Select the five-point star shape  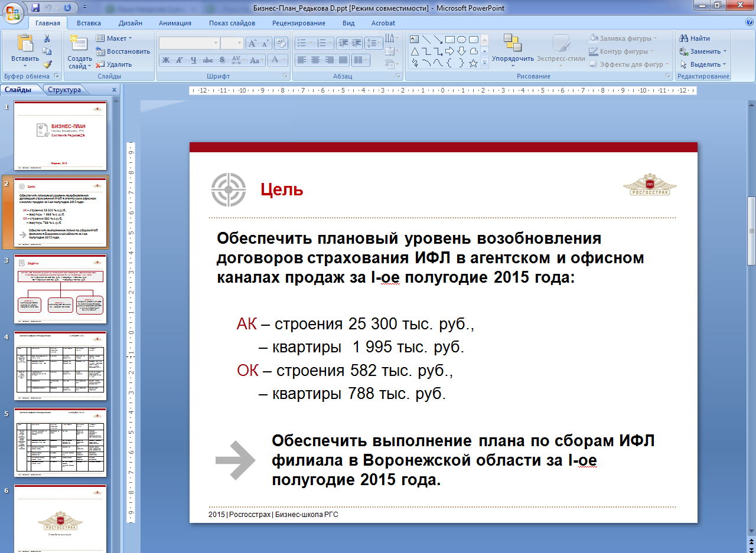[x=474, y=63]
